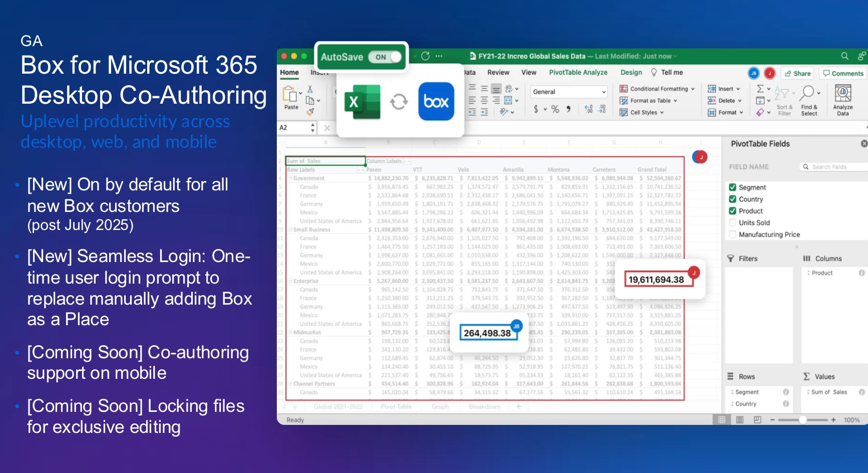Click the Search fields input
Screen dimensions: 868x473
point(834,167)
